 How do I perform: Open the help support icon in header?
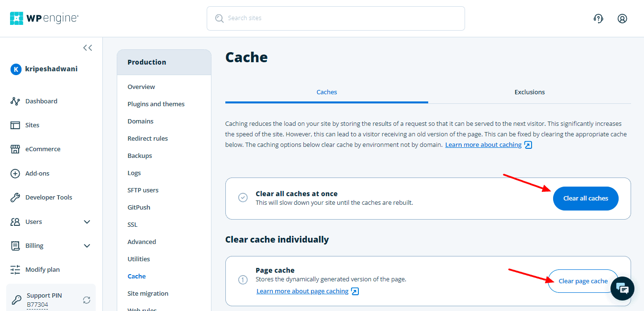598,19
